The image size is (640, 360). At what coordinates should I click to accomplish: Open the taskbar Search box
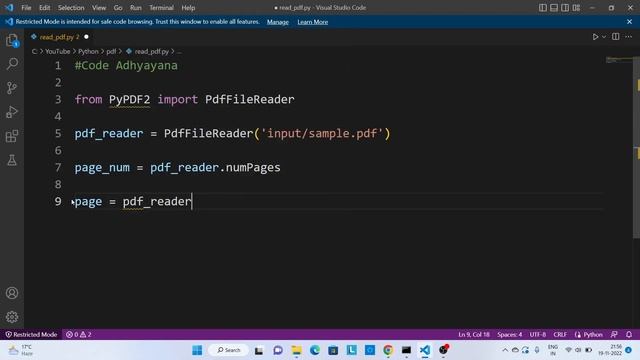(x=229, y=350)
